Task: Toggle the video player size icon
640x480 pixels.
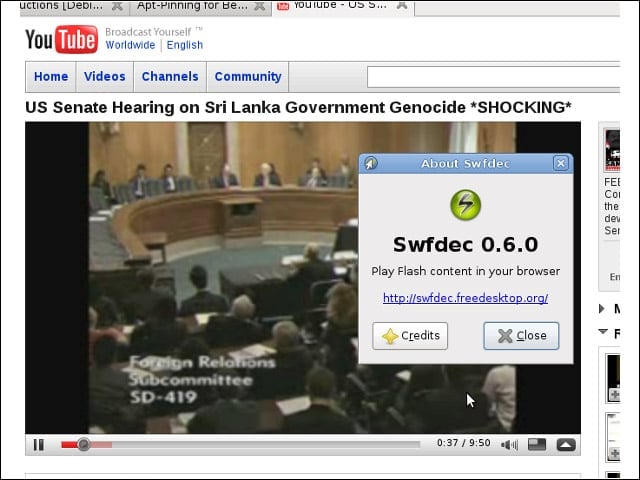Action: [537, 444]
